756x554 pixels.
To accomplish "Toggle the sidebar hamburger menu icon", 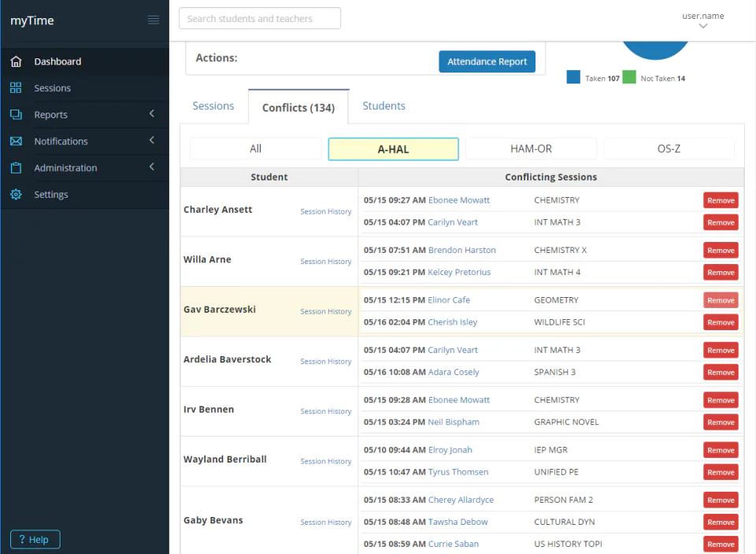I will [154, 20].
